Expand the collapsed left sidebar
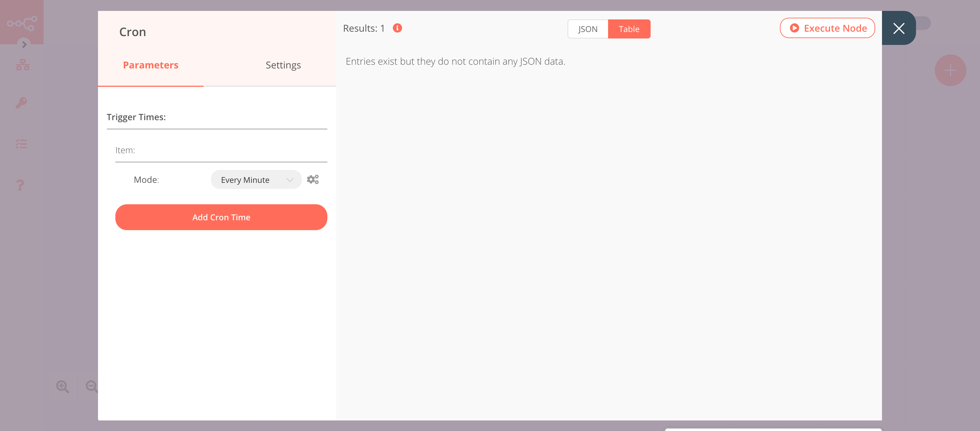The image size is (980, 431). [24, 45]
